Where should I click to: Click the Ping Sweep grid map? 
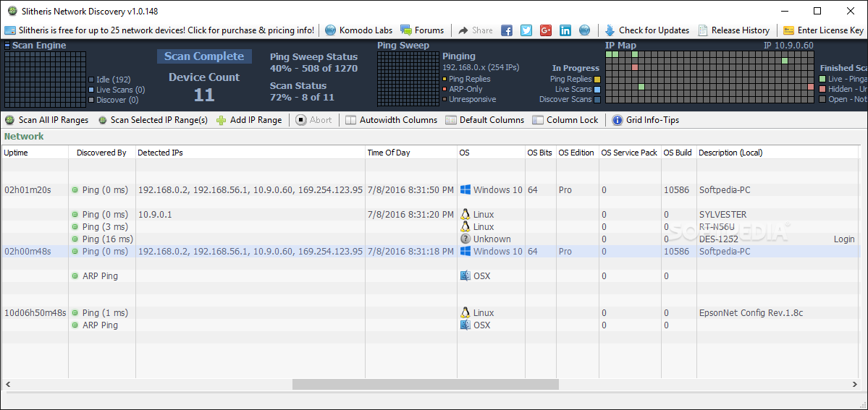point(408,79)
